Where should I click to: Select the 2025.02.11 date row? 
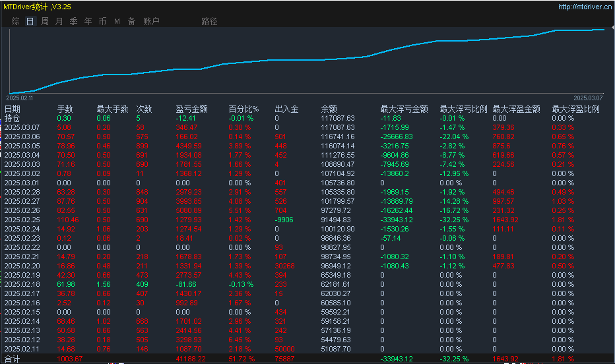click(22, 349)
